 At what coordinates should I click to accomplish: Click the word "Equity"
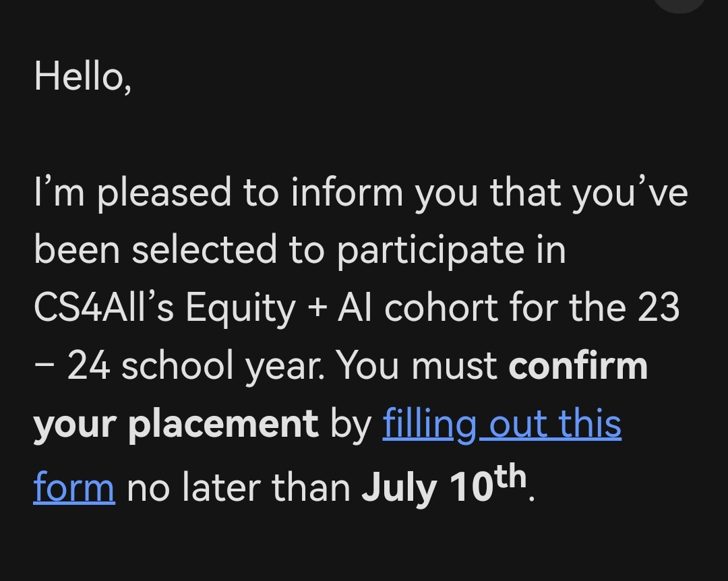coord(241,309)
